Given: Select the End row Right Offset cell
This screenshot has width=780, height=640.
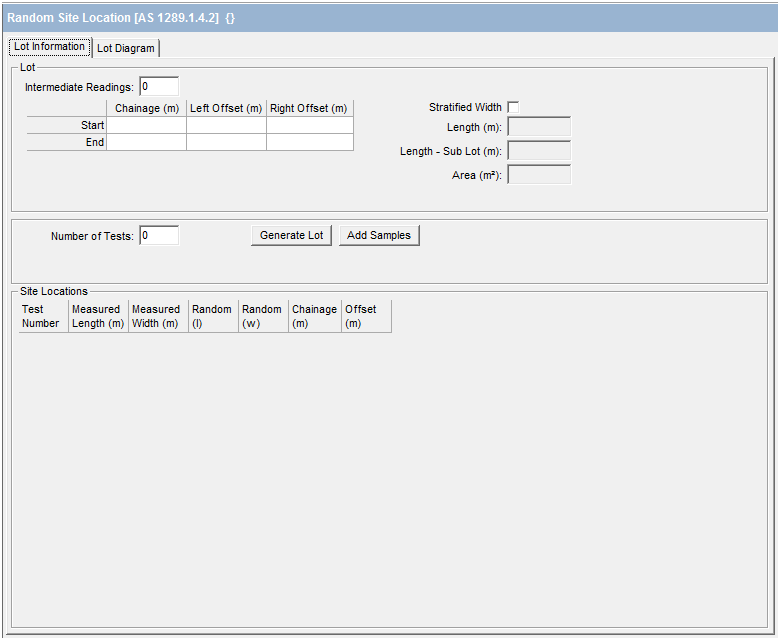Looking at the screenshot, I should click(309, 143).
